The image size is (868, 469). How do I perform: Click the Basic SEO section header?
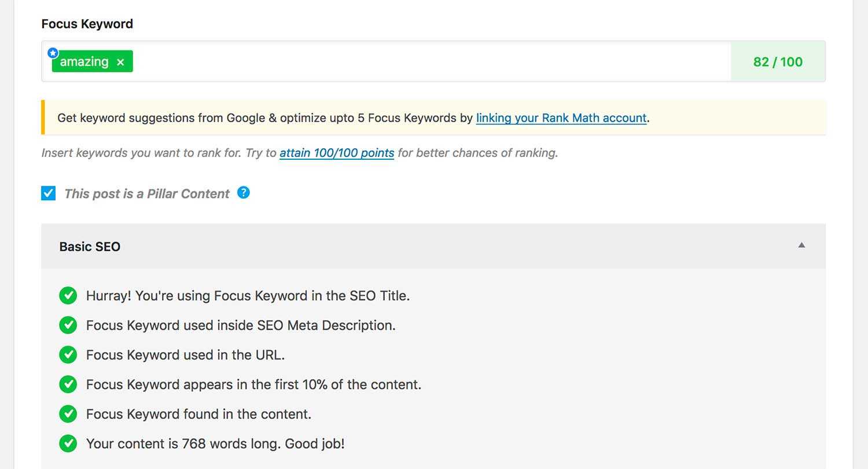pyautogui.click(x=433, y=246)
